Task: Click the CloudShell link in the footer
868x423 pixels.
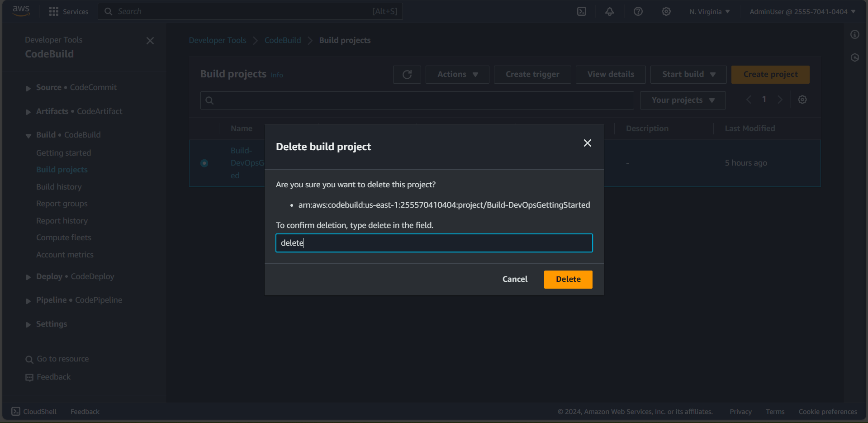Action: (34, 411)
